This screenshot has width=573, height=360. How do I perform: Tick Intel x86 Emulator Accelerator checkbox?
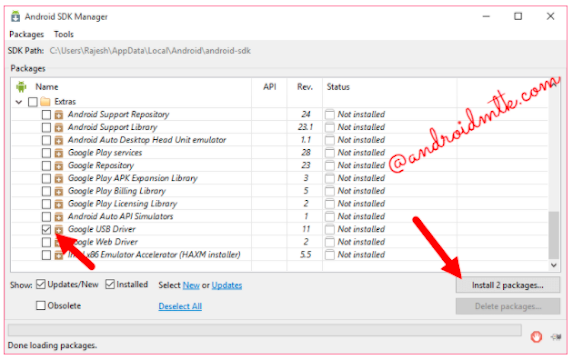[x=46, y=255]
